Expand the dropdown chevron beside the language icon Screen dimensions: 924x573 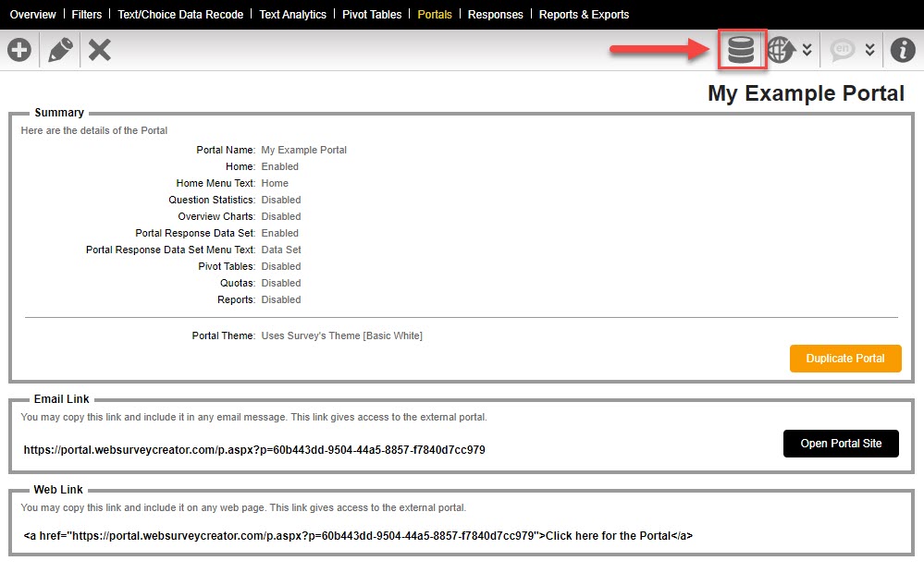[x=869, y=50]
